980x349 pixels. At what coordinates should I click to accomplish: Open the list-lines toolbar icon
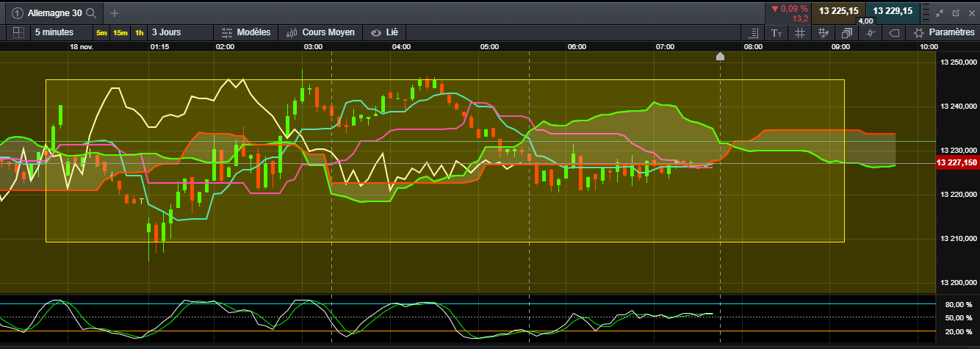(x=752, y=33)
